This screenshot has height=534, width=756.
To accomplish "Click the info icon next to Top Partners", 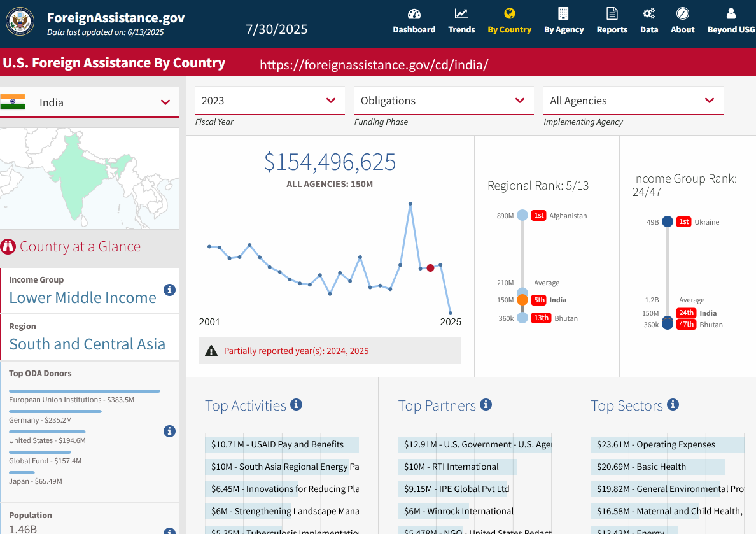I will click(486, 405).
